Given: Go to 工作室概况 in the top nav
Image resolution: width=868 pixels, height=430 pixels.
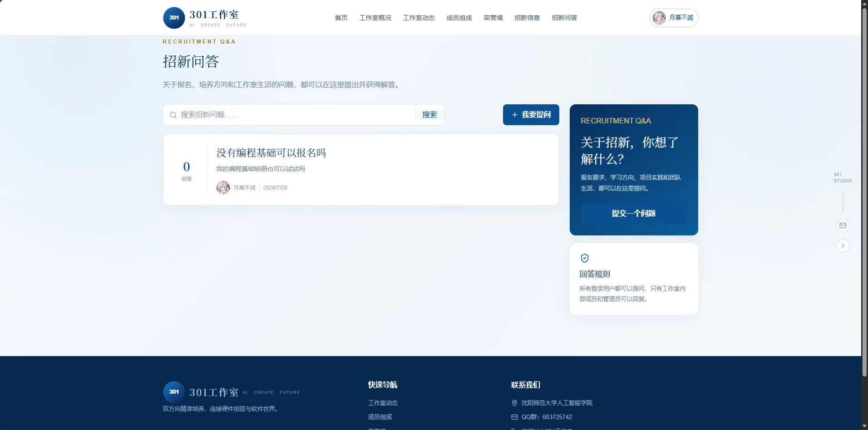Looking at the screenshot, I should click(375, 18).
